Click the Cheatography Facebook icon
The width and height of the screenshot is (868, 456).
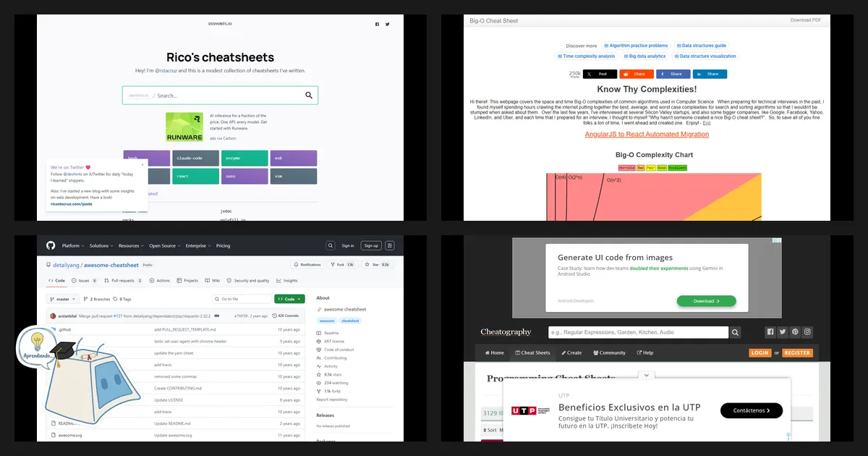click(770, 332)
